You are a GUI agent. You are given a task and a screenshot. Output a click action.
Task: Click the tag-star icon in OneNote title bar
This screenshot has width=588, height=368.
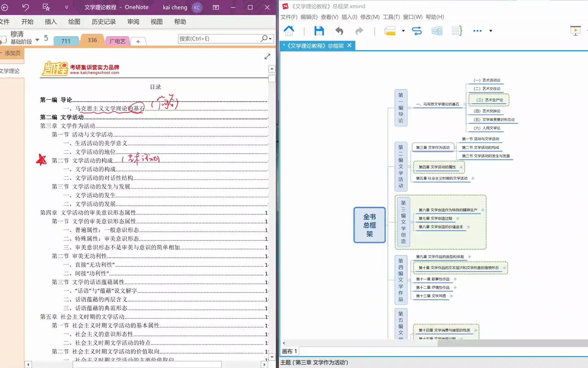point(46,7)
